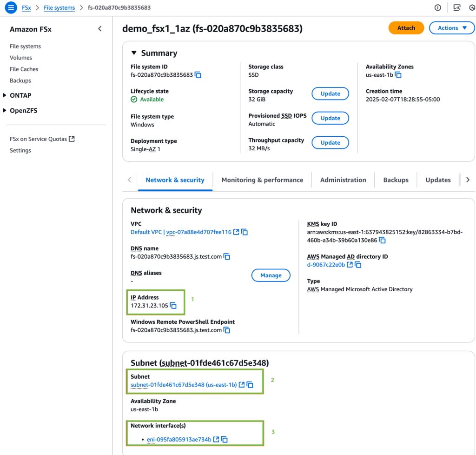Copy the File system ID
The width and height of the screenshot is (476, 455).
point(198,75)
